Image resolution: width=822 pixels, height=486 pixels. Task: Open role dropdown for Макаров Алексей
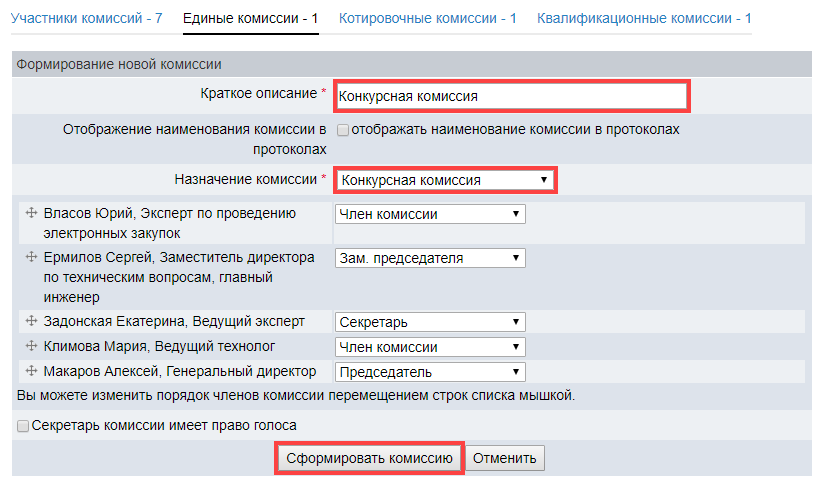pyautogui.click(x=429, y=372)
